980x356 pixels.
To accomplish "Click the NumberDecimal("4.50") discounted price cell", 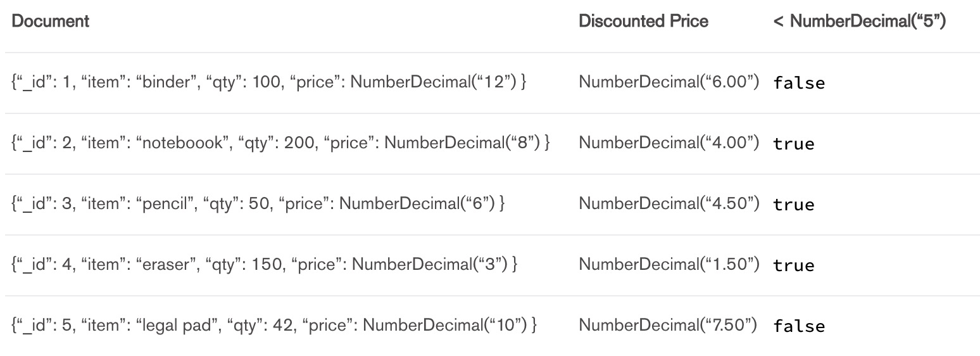I will [669, 203].
